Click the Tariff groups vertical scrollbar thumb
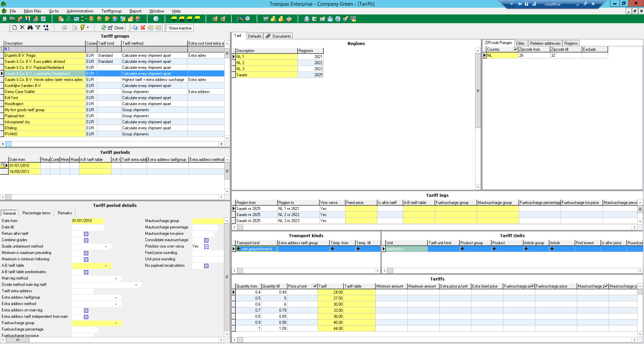 coord(227,53)
